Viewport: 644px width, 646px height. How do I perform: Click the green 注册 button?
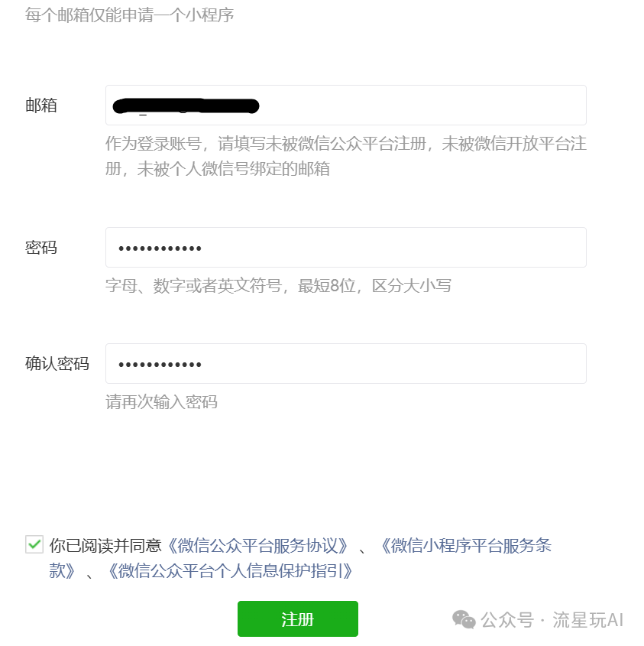coord(297,619)
